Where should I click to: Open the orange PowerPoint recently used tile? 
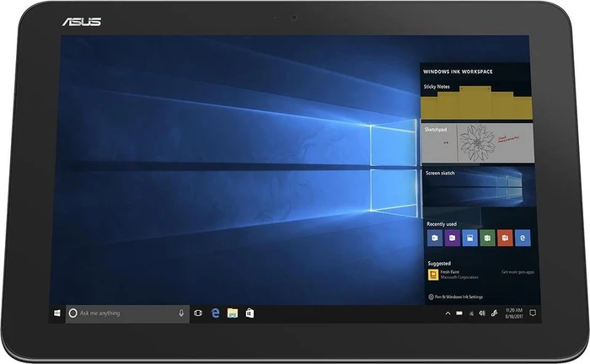pos(505,238)
